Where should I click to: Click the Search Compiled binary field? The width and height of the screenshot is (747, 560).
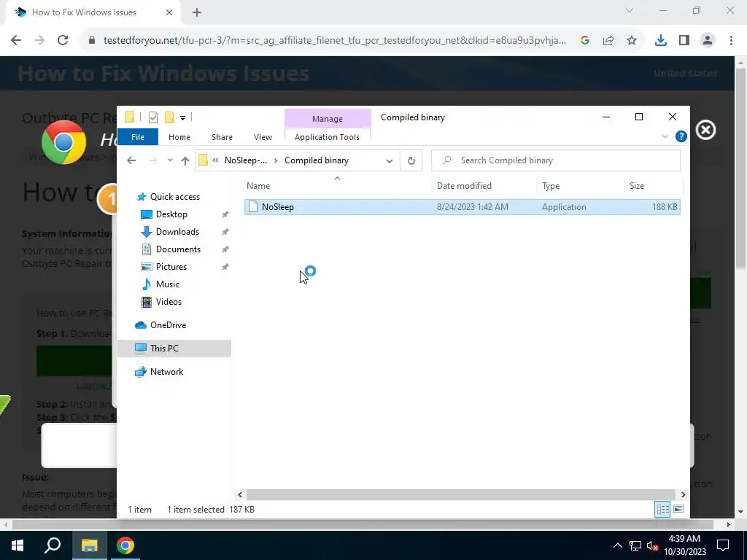pos(555,160)
